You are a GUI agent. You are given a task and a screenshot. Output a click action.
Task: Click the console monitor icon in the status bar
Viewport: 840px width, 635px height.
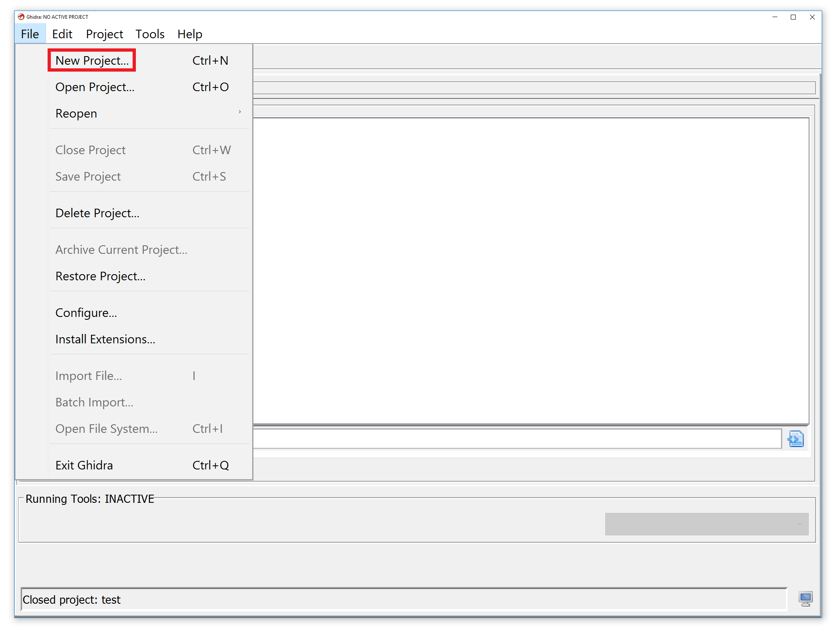click(805, 599)
